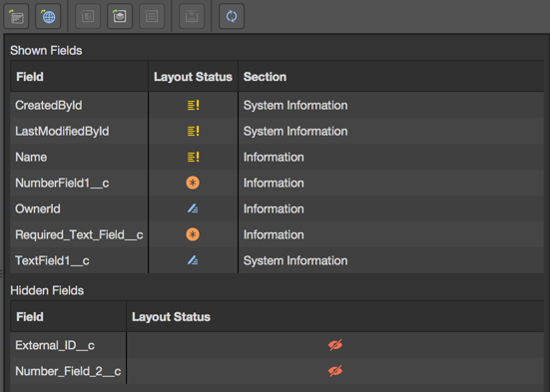
Task: Click the yellow warning status icon for CreatedById
Action: pyautogui.click(x=193, y=105)
